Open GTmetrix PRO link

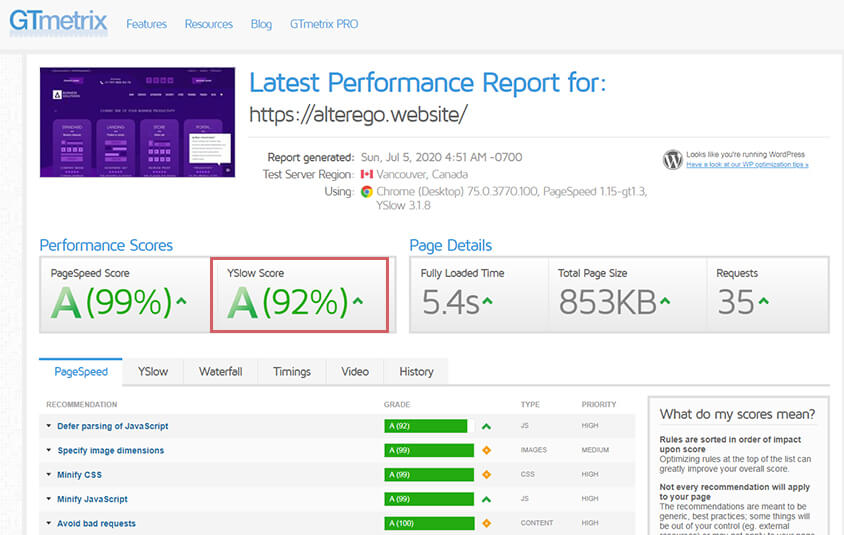(323, 24)
